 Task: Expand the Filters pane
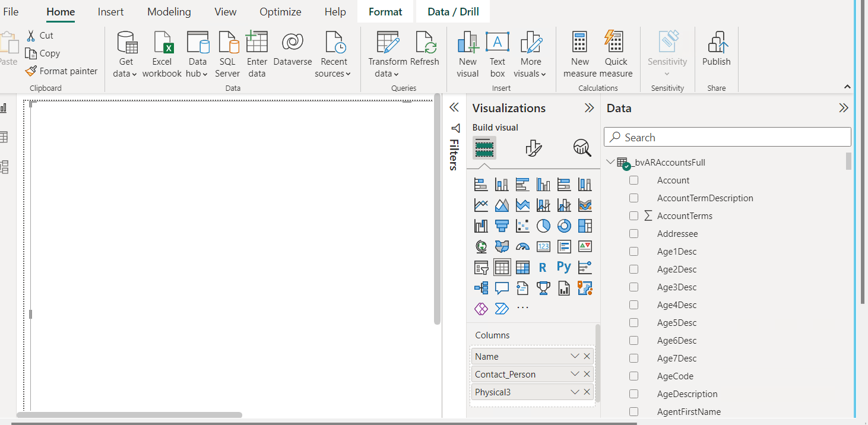point(454,107)
